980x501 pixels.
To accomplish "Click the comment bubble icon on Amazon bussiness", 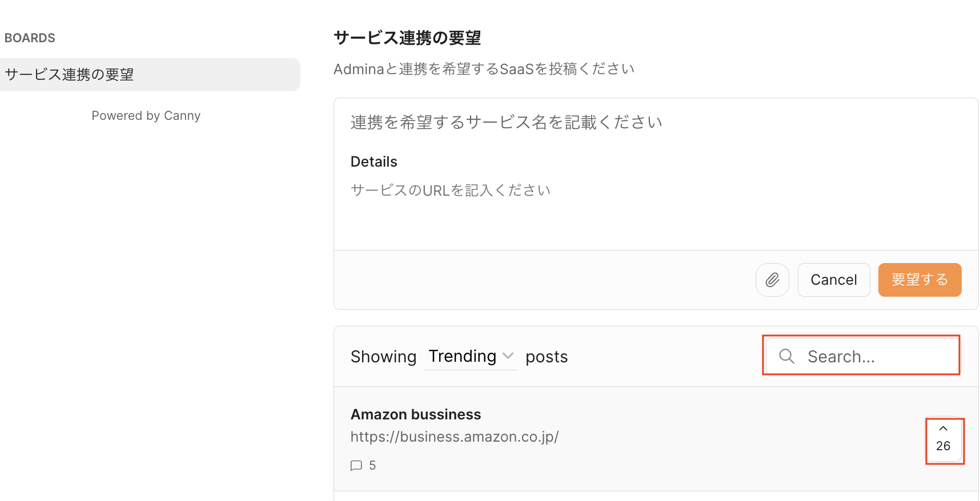I will coord(356,466).
